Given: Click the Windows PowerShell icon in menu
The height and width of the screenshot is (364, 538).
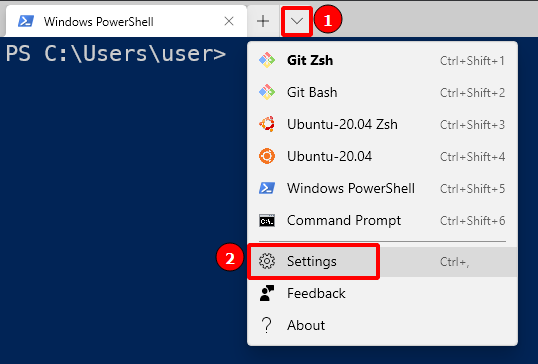Looking at the screenshot, I should coord(267,188).
